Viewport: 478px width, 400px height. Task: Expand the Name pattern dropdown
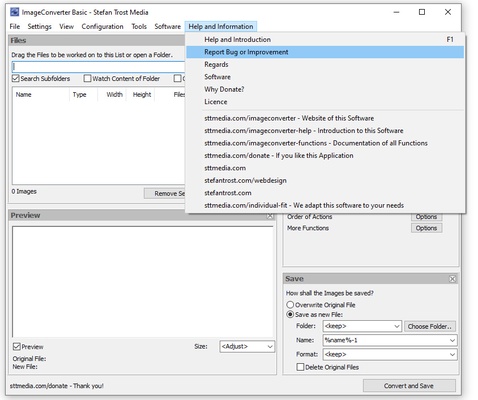coord(452,340)
